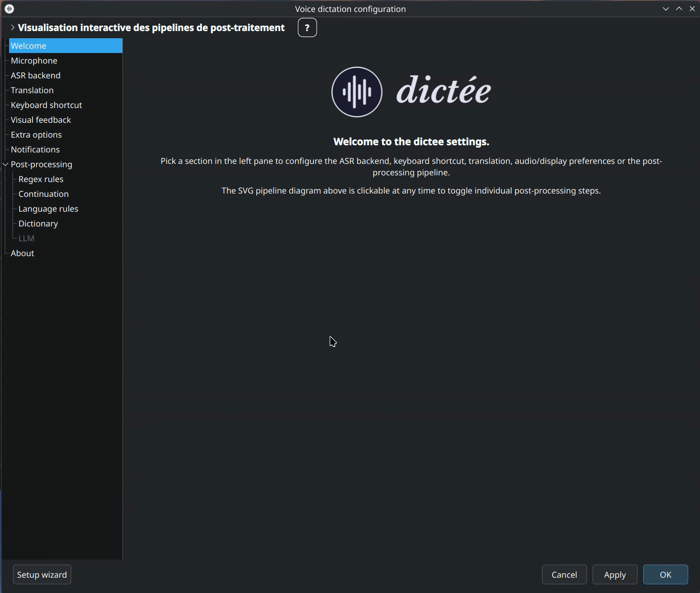Click the Cancel button
The height and width of the screenshot is (593, 700).
click(x=564, y=574)
